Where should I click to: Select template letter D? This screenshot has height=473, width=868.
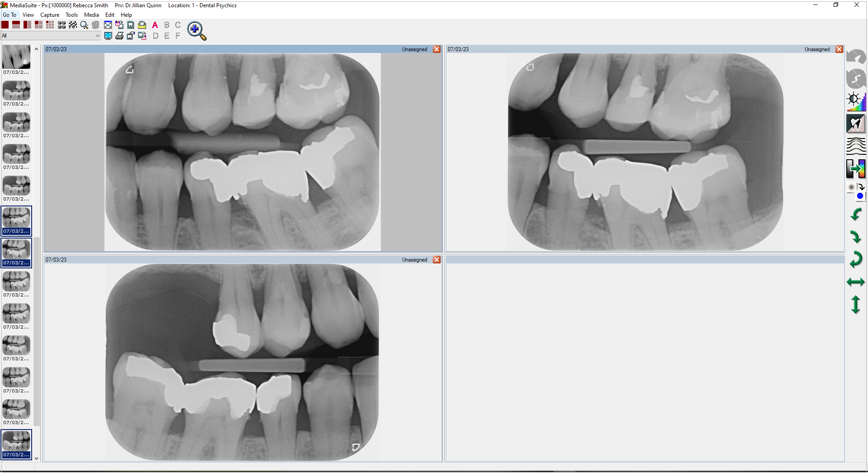click(x=156, y=36)
